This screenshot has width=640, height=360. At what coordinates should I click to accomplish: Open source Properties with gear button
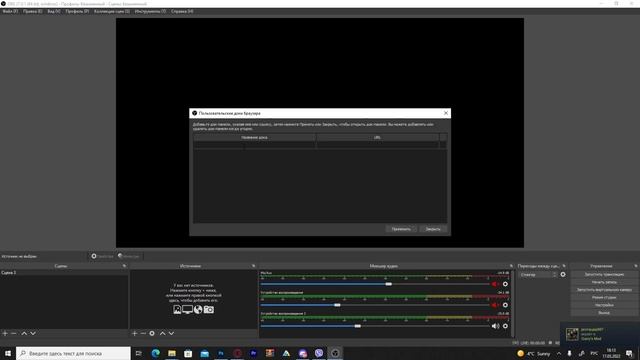[102, 256]
